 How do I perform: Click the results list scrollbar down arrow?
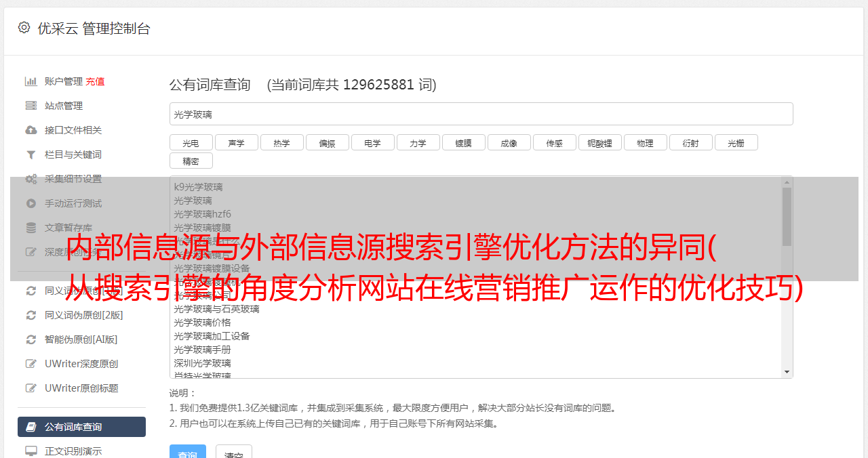[x=787, y=372]
